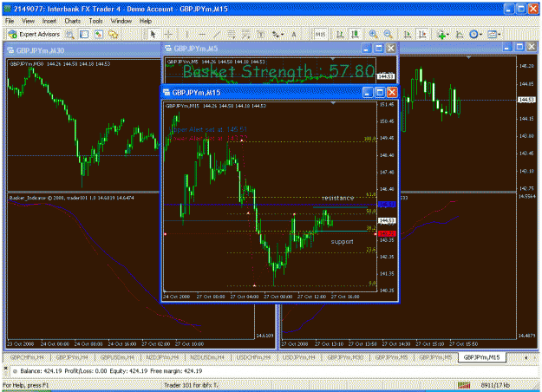Click the 'Upper Alert set at 145.51' text
This screenshot has width=542, height=392.
point(208,129)
